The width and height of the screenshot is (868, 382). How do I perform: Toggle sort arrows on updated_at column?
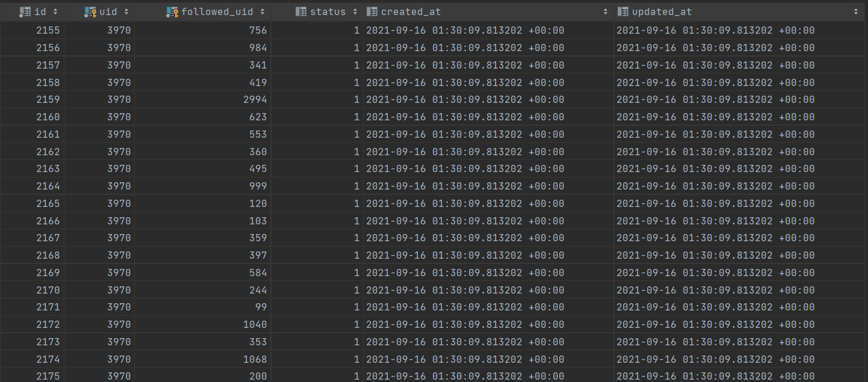(x=856, y=11)
